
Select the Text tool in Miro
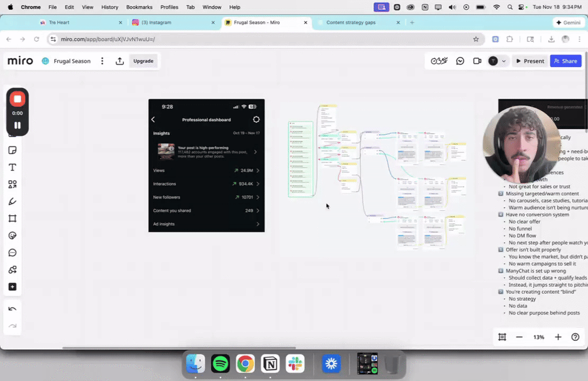(x=13, y=167)
